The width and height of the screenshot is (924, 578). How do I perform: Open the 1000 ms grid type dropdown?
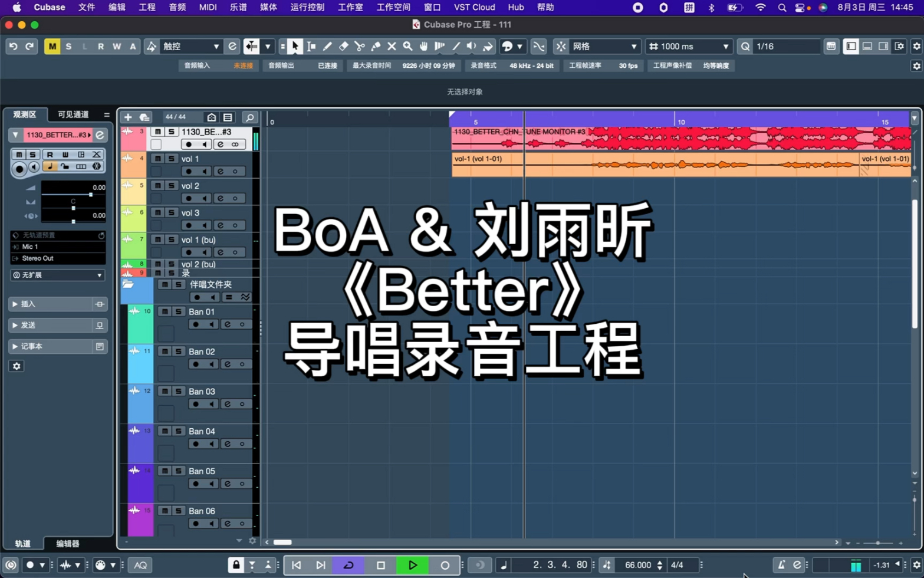pos(689,47)
